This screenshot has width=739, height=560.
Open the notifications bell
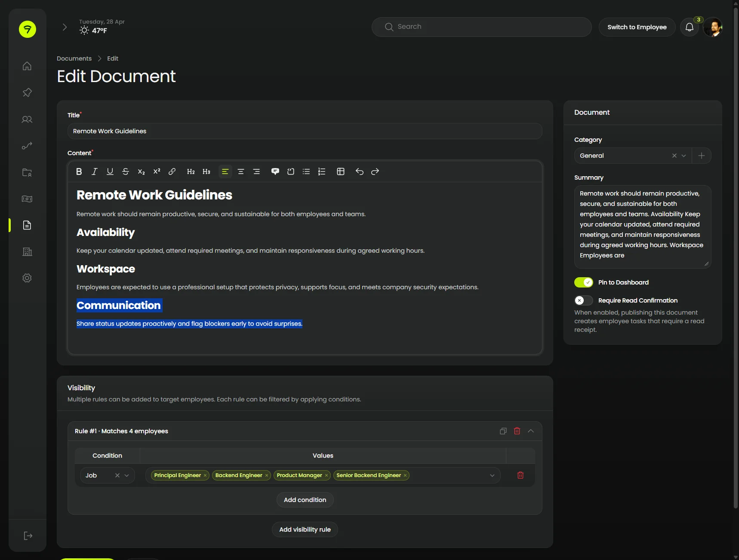click(x=689, y=27)
